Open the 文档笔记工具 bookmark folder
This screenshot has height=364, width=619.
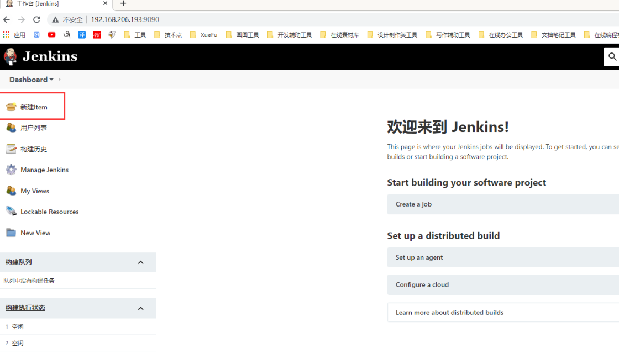553,35
